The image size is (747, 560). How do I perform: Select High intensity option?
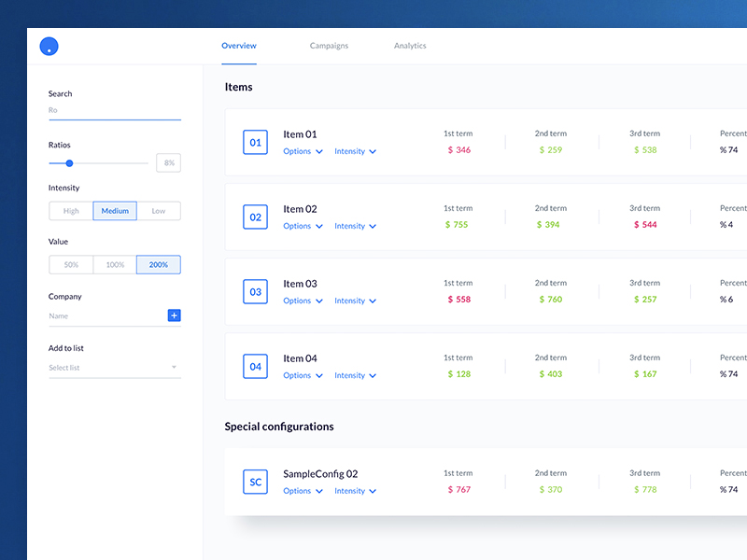click(71, 211)
